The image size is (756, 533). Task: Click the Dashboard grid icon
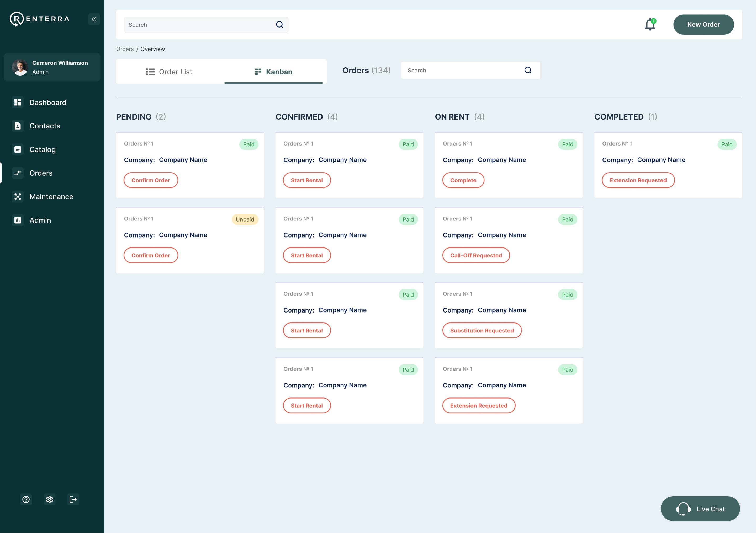click(x=18, y=102)
